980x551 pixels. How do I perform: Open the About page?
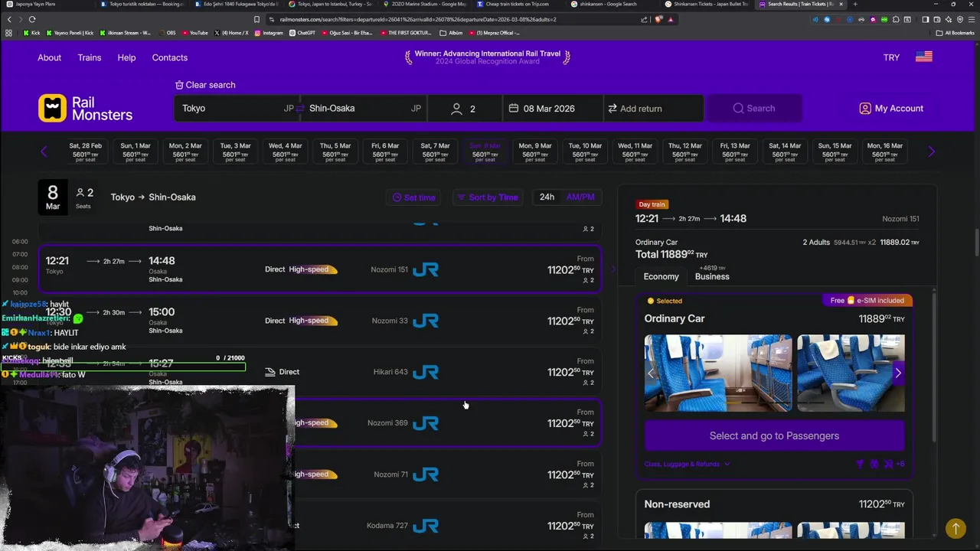coord(49,57)
